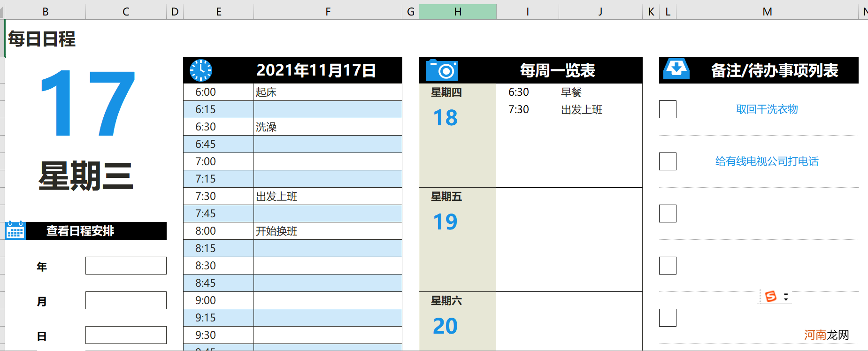Click the 取回干洗衣物 to-do text
Screen dimensions: 868x351
(x=767, y=109)
